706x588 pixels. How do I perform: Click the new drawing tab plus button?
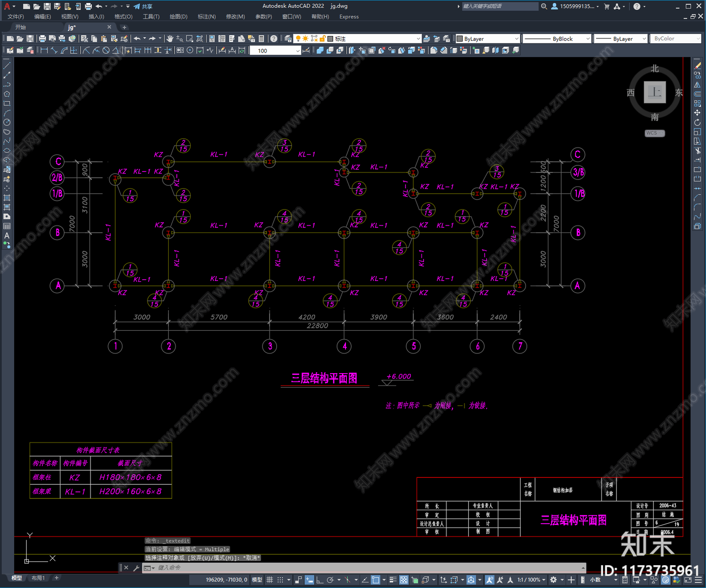tap(124, 27)
